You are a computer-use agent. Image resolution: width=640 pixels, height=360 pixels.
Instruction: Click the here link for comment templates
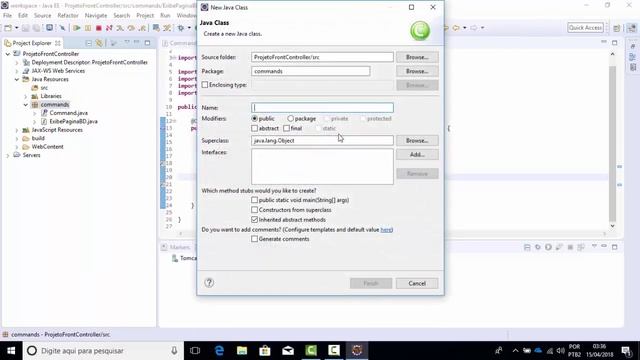(x=386, y=229)
